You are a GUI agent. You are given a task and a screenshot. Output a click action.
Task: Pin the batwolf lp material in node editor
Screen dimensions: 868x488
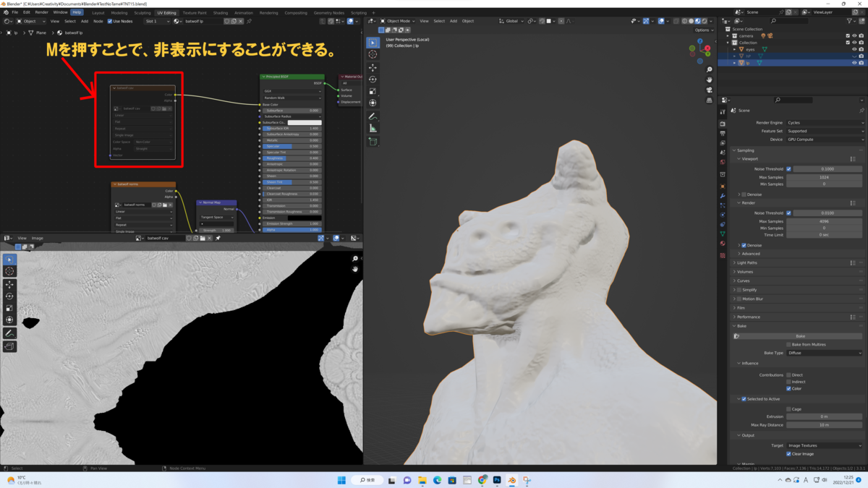pos(249,21)
